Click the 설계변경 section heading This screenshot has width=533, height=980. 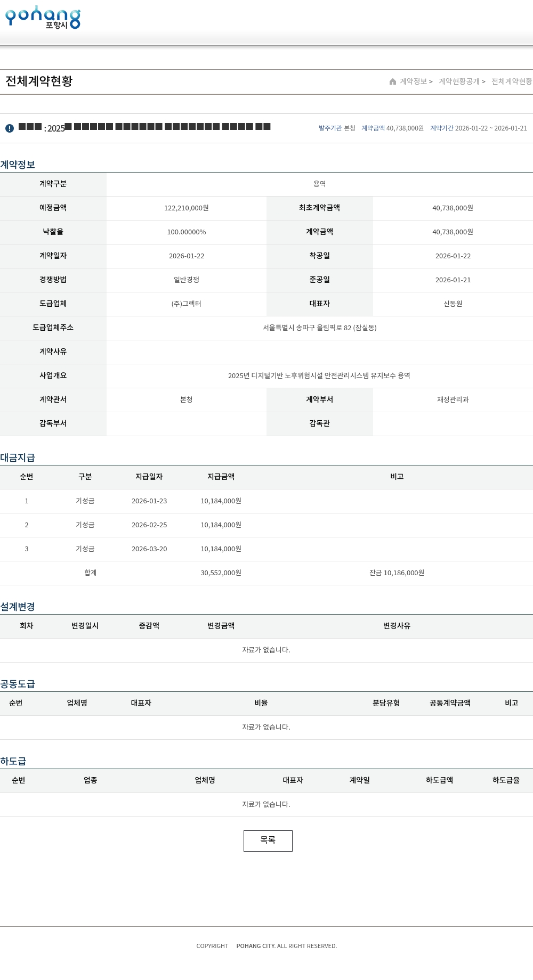pos(18,607)
